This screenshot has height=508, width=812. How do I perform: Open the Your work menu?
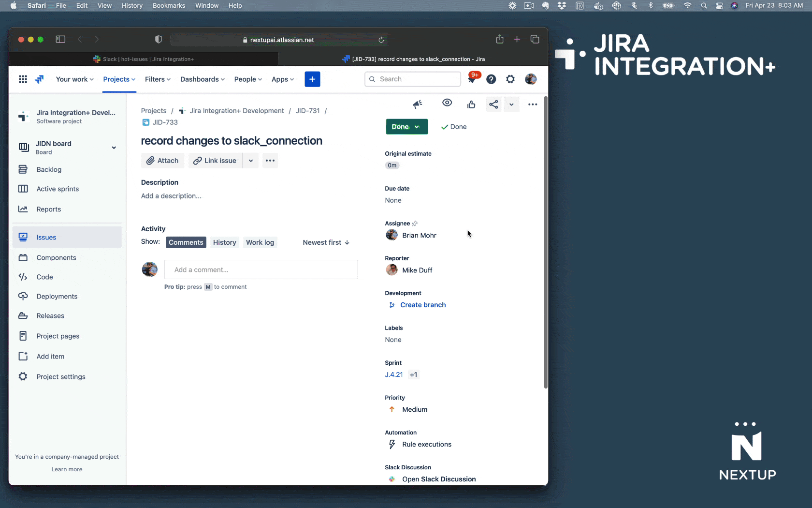[75, 79]
